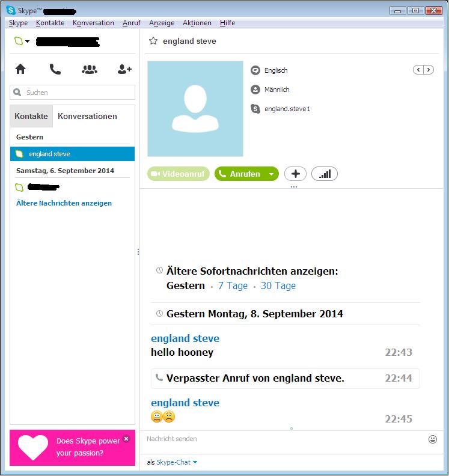Click the Gestern history option
Screen dimensions: 449x476
tap(186, 285)
